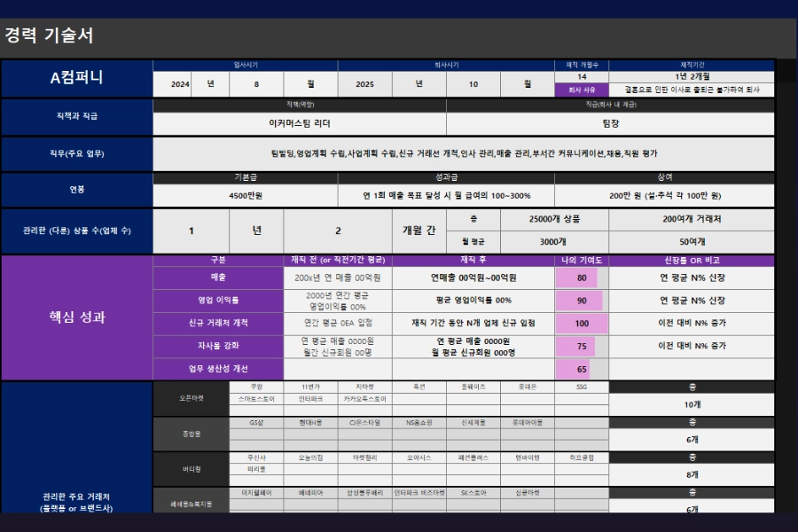This screenshot has width=798, height=532.
Task: Click the 버티컬 category label
Action: pyautogui.click(x=191, y=469)
